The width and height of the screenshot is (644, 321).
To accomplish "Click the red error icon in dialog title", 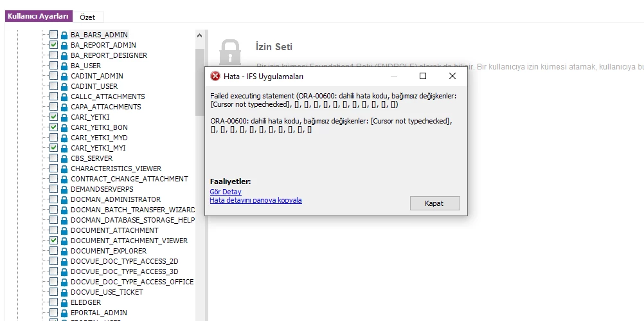I will coord(215,76).
